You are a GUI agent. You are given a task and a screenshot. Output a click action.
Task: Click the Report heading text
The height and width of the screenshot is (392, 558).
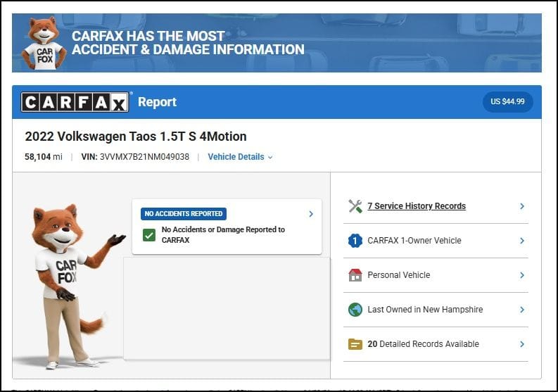point(158,102)
